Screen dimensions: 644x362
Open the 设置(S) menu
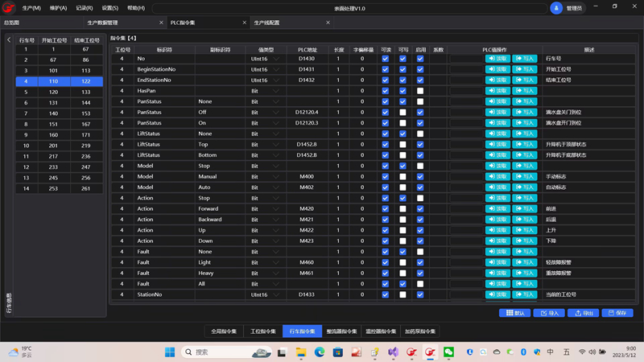(x=109, y=8)
